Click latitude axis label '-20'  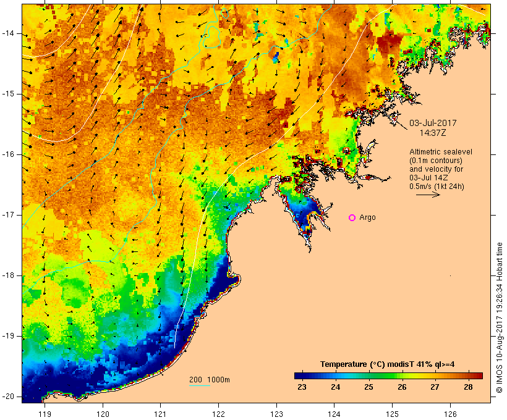8,397
